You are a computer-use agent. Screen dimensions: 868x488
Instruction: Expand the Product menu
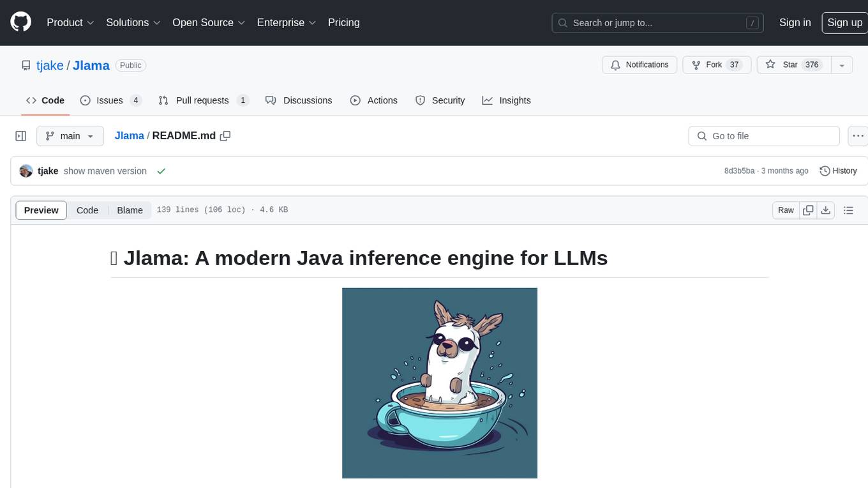(70, 22)
